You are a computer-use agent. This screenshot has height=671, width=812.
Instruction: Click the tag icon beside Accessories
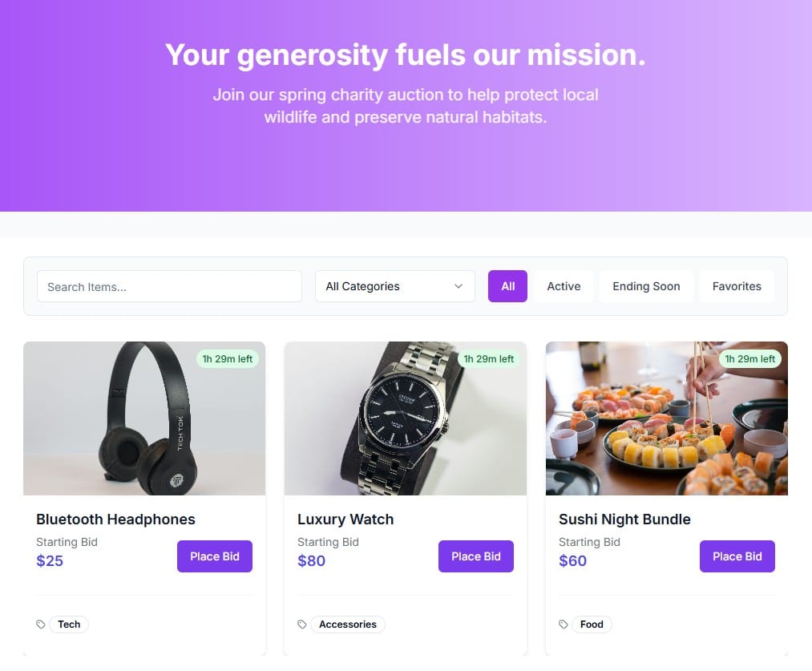point(302,625)
